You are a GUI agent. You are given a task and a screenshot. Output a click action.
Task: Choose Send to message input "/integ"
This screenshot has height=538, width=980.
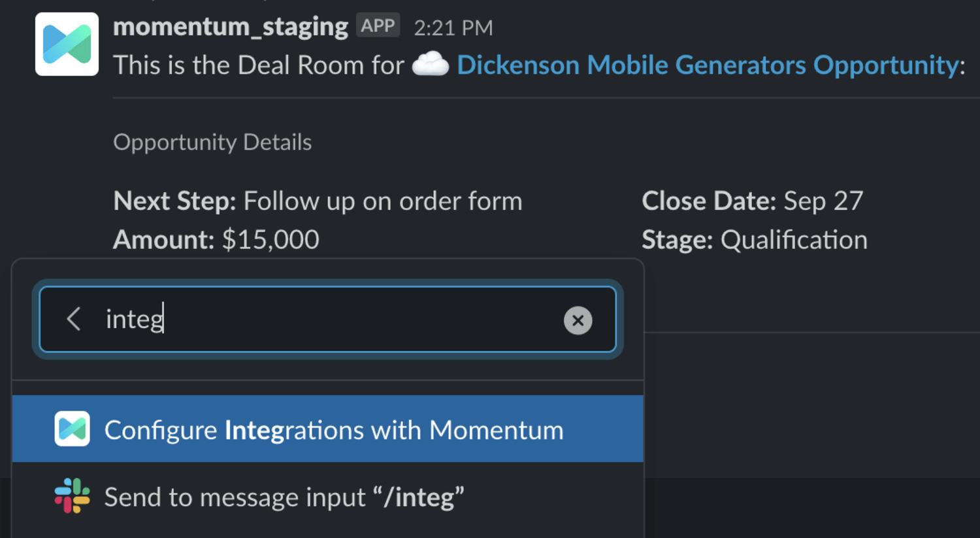point(284,497)
